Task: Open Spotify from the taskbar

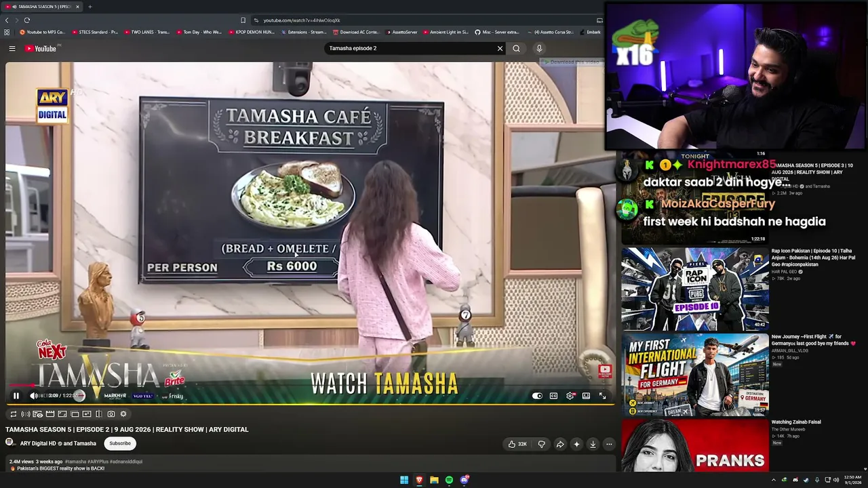Action: coord(449,480)
